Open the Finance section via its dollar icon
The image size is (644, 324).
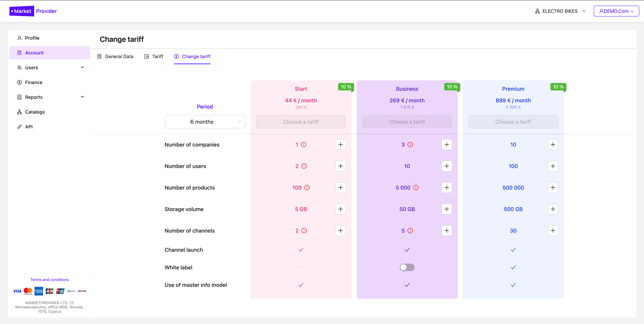[x=19, y=82]
